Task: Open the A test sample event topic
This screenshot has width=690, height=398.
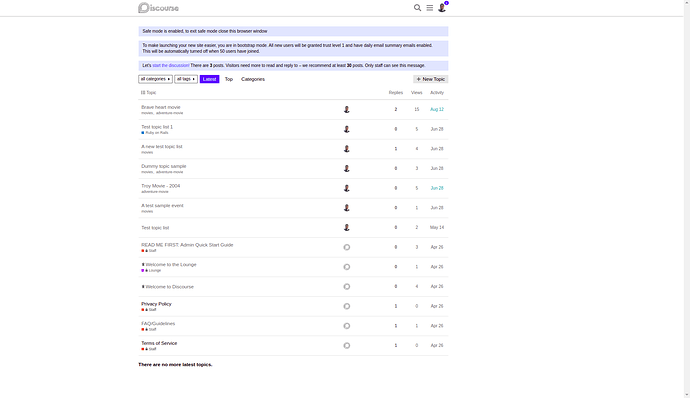Action: coord(162,206)
